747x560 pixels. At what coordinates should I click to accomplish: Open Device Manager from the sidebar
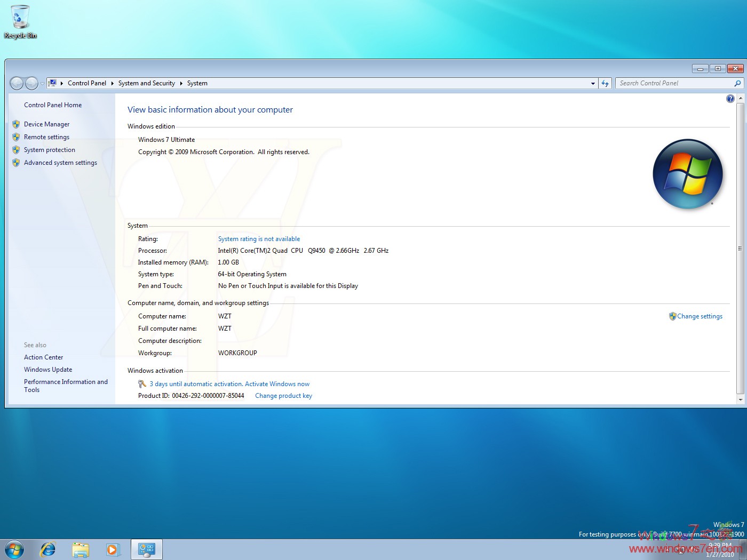click(46, 124)
